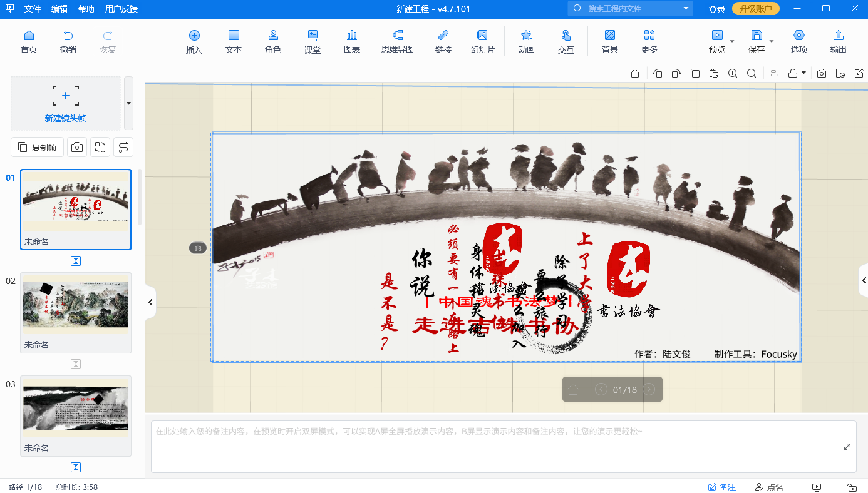Click the path route icon in the frame panel
The width and height of the screenshot is (868, 493).
[123, 147]
